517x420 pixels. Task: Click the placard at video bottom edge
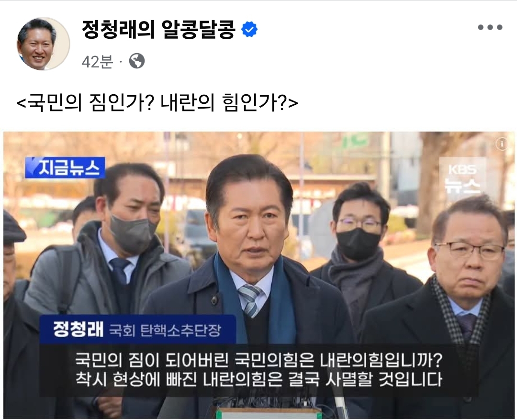point(269,413)
